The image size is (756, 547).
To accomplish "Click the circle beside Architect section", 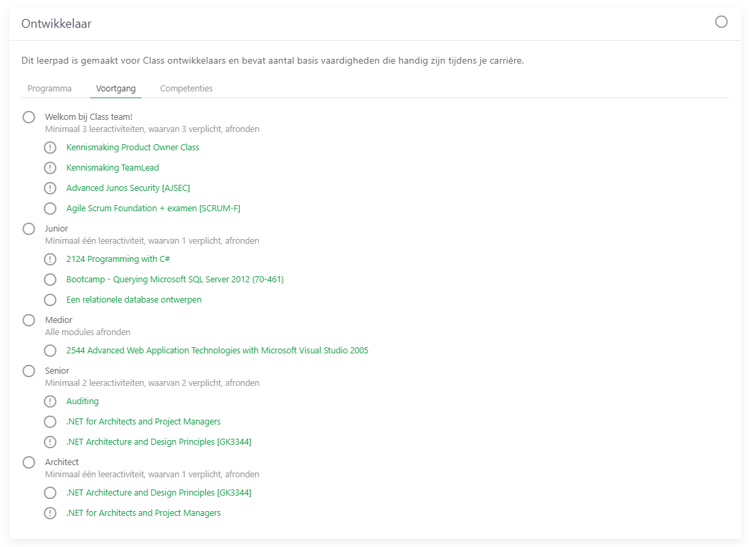I will click(28, 462).
